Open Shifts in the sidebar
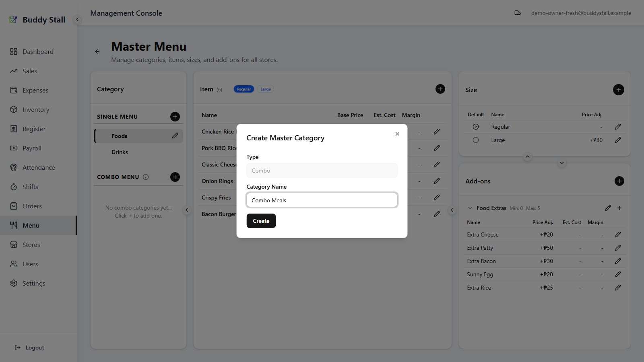This screenshot has height=362, width=644. [39, 187]
